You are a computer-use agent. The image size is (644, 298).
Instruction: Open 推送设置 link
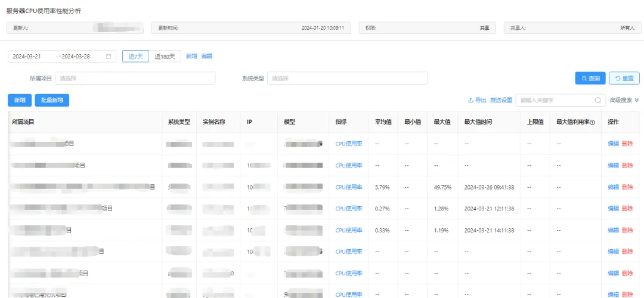[x=501, y=100]
